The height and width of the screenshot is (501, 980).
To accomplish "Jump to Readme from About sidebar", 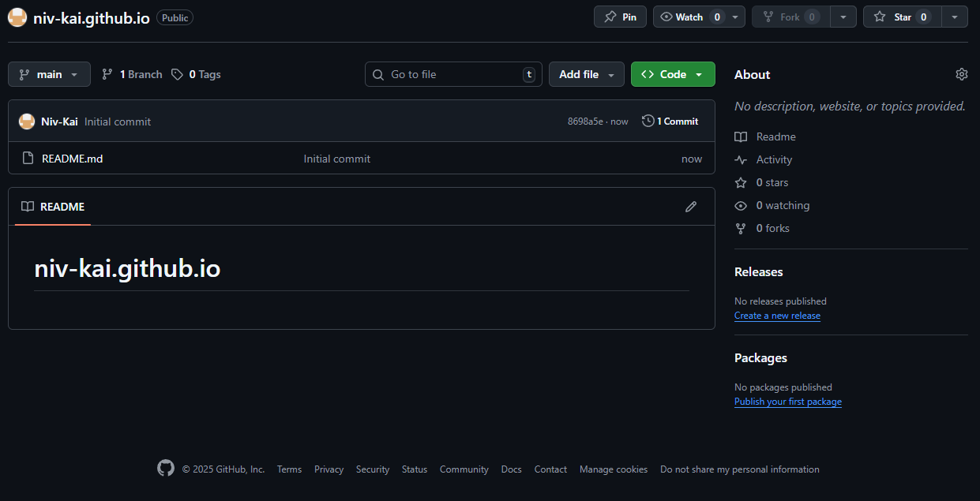I will (x=765, y=136).
